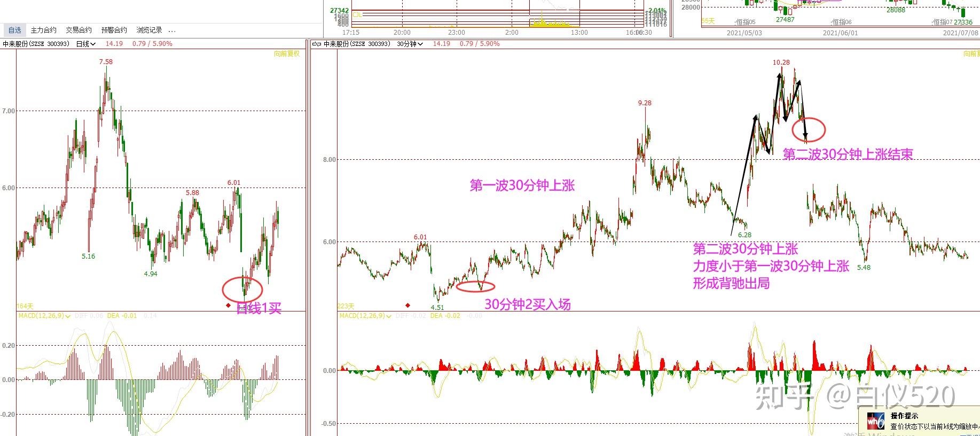Click the 6.01 high label on 30-minute chart
Viewport: 980px width, 436px height.
[x=420, y=237]
